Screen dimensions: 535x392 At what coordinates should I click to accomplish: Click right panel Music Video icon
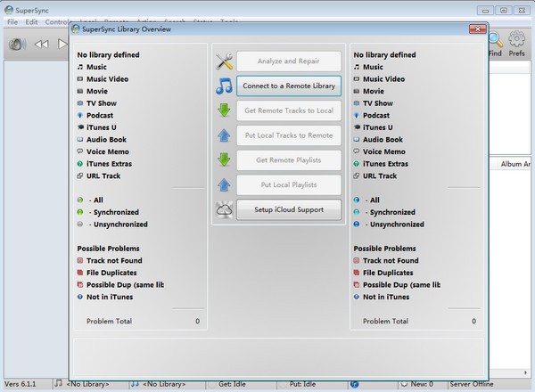coord(356,78)
